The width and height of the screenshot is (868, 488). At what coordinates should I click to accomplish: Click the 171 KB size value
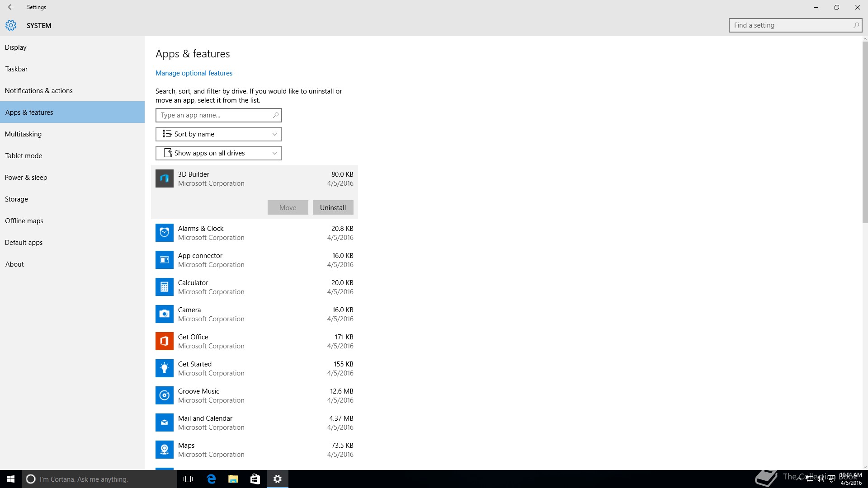[x=344, y=337]
